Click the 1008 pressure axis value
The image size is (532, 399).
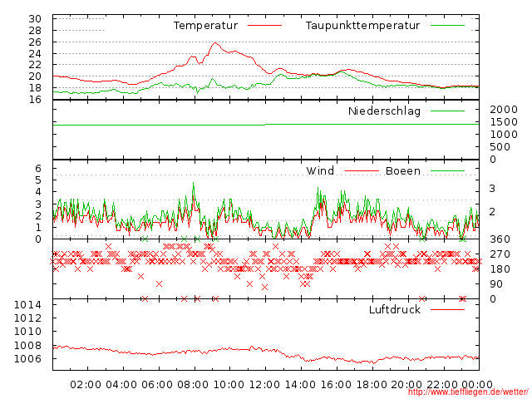pos(27,346)
